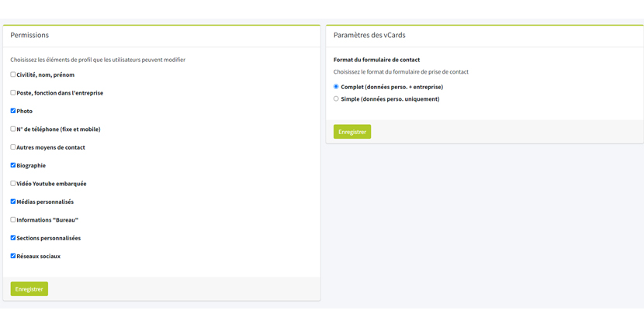Click "Format du formulaire de contact" label
644x331 pixels.
376,60
